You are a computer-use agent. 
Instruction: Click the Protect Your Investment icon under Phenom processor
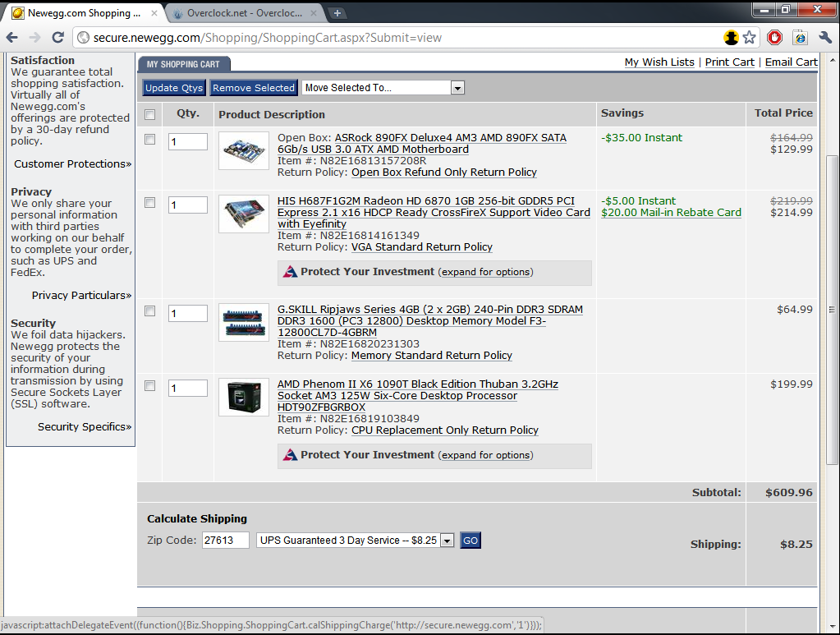click(x=290, y=455)
